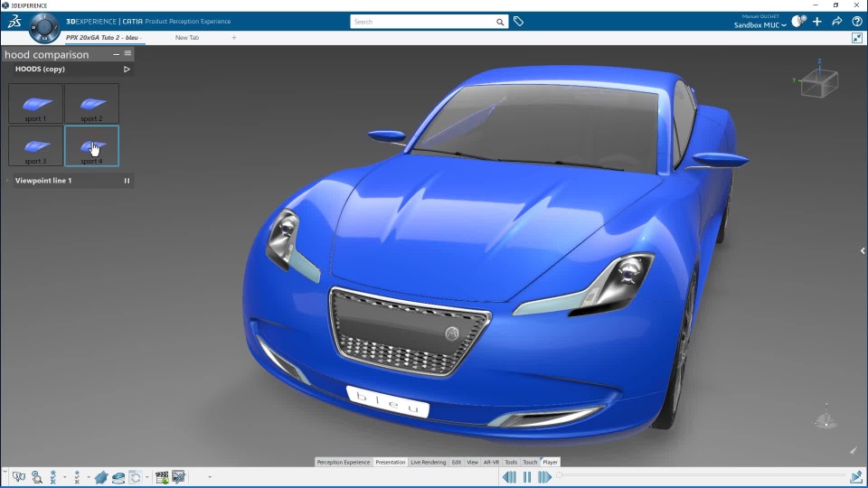
Task: Click the expand viewport icon at top right
Action: pyautogui.click(x=857, y=38)
